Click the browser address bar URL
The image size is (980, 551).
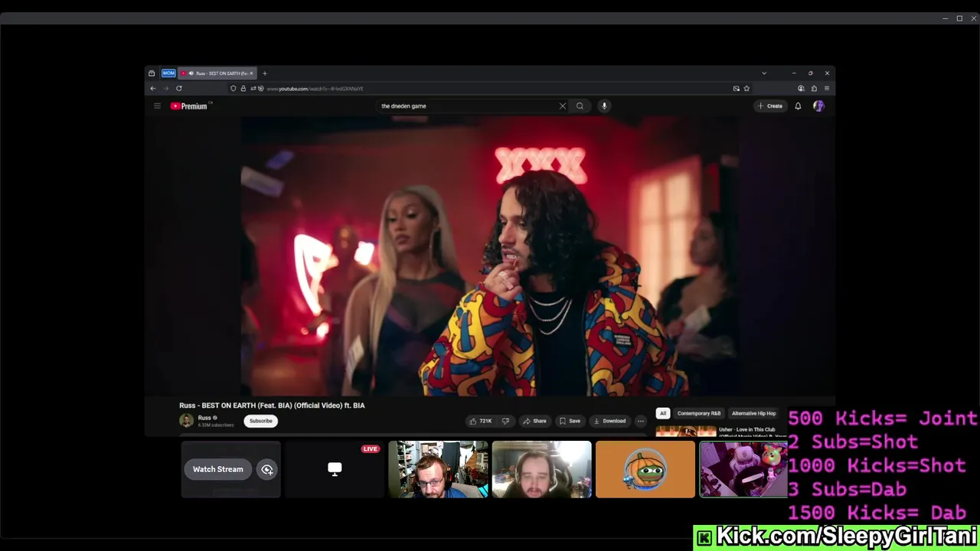[314, 89]
